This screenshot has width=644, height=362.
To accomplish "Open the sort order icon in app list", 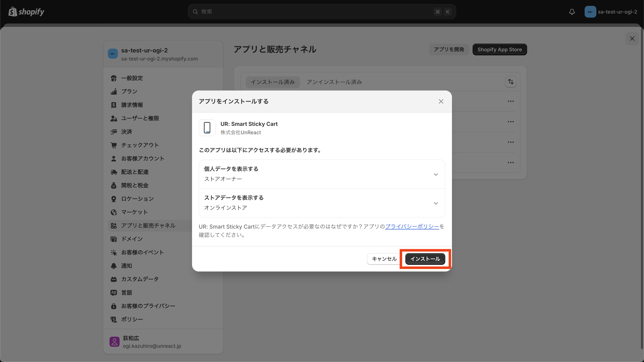I will pos(511,81).
